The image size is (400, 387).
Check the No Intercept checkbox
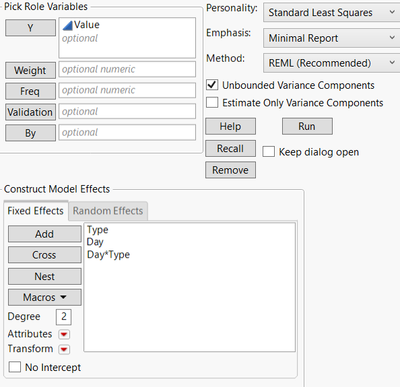[x=15, y=367]
